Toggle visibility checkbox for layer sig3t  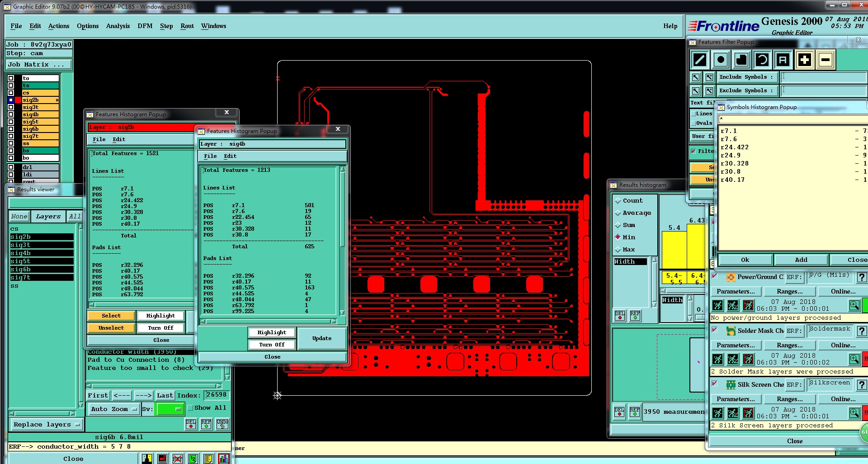coord(11,107)
